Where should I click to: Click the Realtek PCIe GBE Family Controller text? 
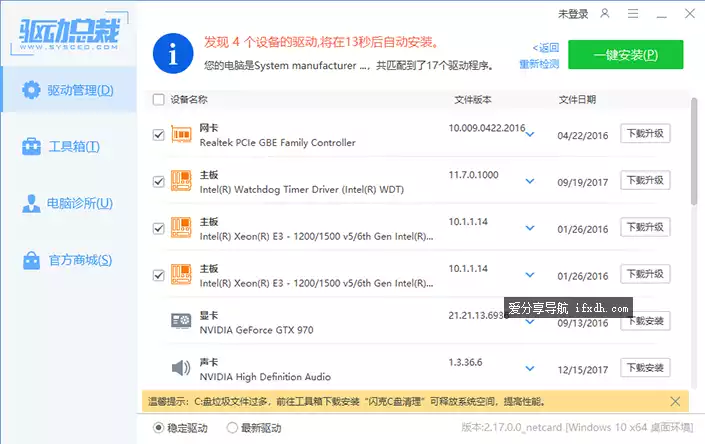[277, 143]
